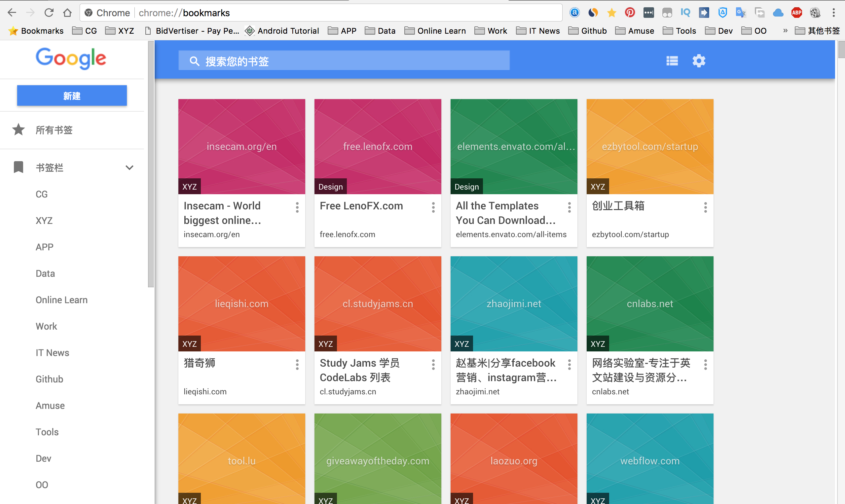
Task: Open the lieqishi.com orange thumbnail
Action: click(241, 304)
